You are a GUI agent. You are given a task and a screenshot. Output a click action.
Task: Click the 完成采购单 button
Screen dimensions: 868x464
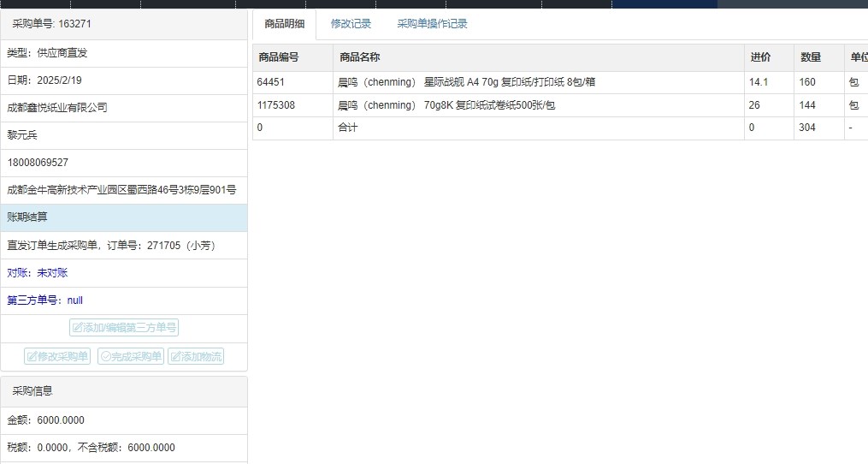pyautogui.click(x=131, y=356)
